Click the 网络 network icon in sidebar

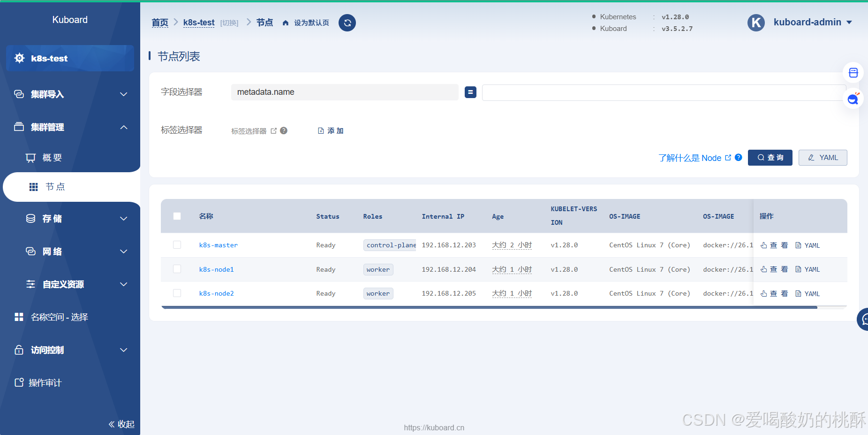click(x=30, y=252)
